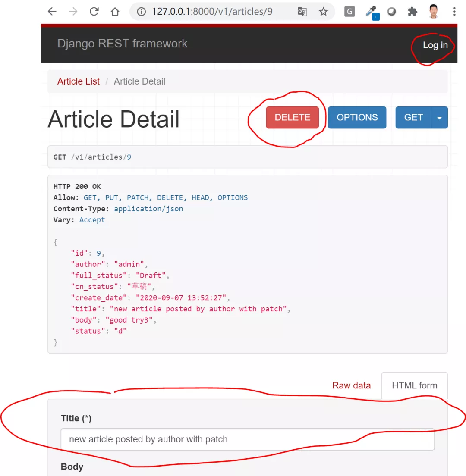Click into the Title input field
Image resolution: width=466 pixels, height=476 pixels.
(248, 439)
